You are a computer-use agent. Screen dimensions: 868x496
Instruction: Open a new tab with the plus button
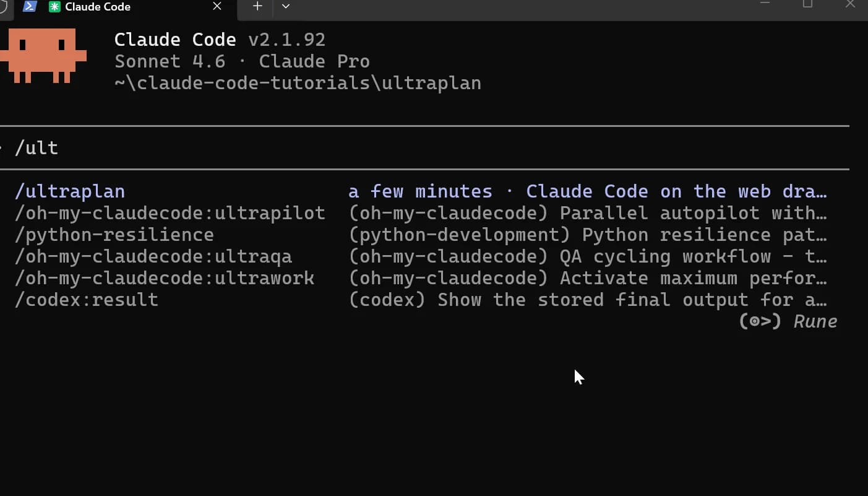pyautogui.click(x=256, y=6)
